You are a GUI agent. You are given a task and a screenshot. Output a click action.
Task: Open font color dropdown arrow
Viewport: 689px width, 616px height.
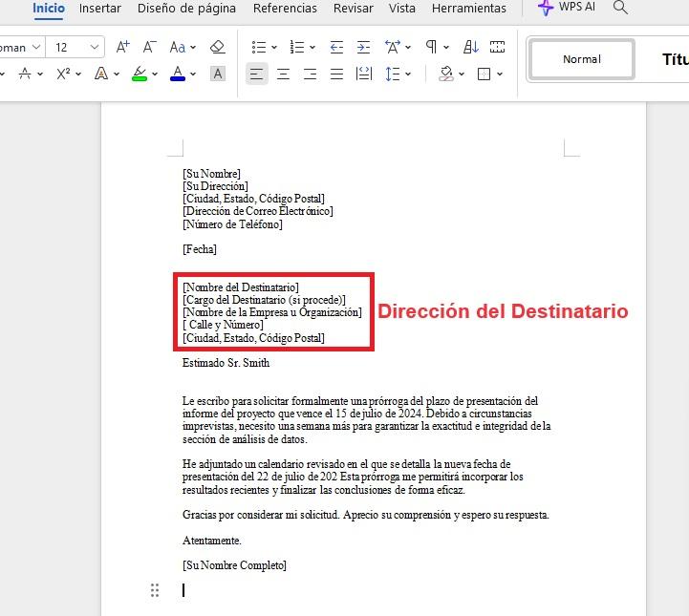click(x=193, y=74)
